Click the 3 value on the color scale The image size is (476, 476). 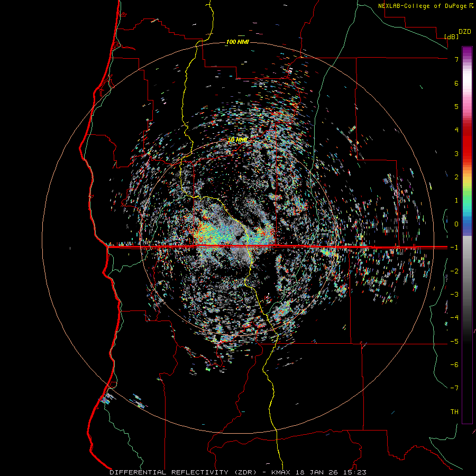tap(456, 153)
